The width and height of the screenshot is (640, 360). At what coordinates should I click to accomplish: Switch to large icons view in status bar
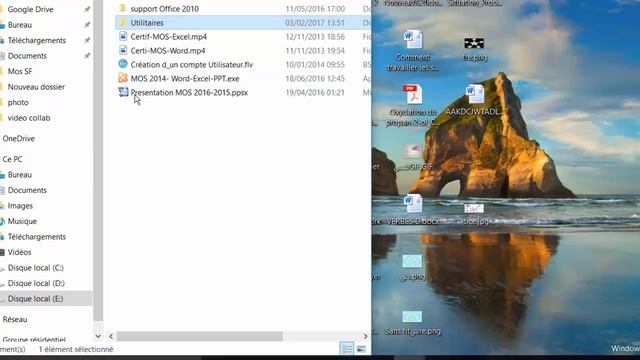point(361,349)
